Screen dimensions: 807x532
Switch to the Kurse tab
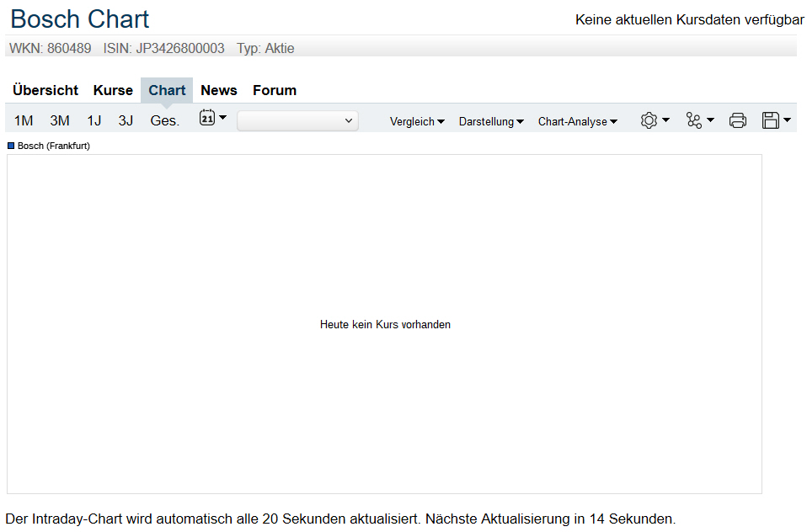coord(113,90)
